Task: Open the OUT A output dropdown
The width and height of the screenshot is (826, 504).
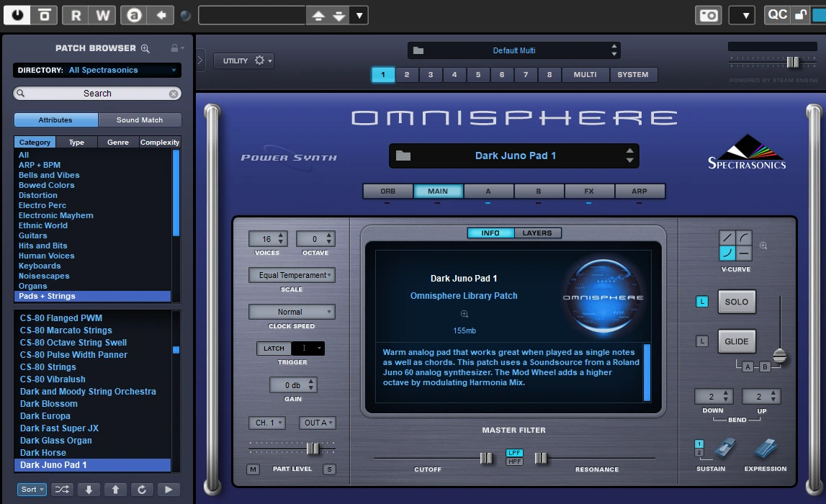Action: [x=317, y=423]
